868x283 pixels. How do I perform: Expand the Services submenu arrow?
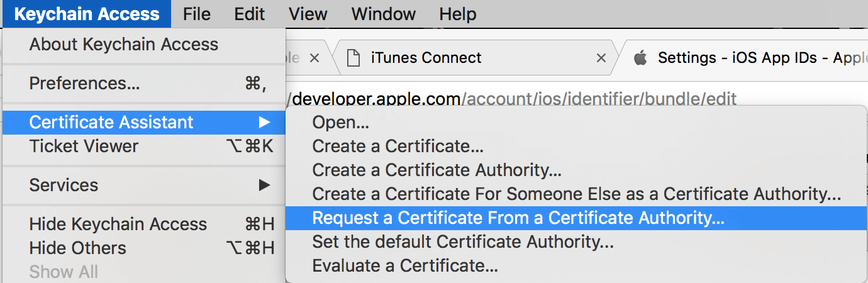click(x=264, y=186)
